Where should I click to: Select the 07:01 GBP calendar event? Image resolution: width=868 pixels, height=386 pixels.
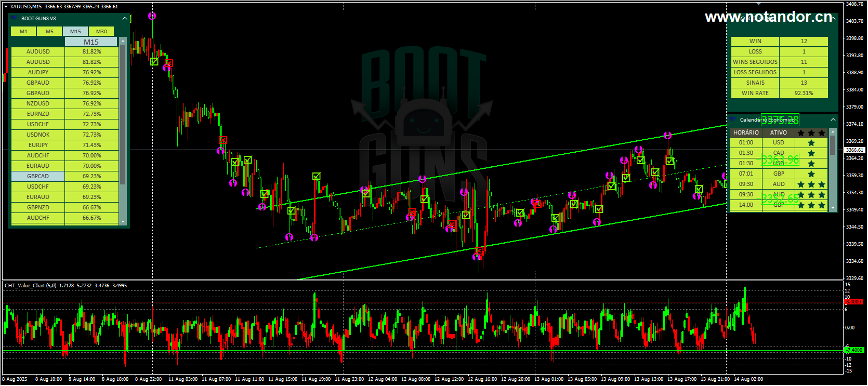tap(779, 174)
